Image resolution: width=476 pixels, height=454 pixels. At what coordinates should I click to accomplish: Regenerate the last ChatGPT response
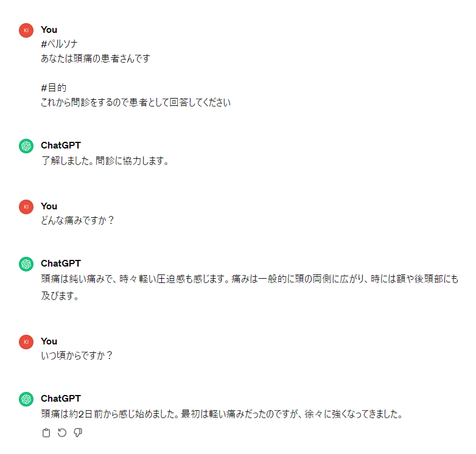pyautogui.click(x=61, y=433)
